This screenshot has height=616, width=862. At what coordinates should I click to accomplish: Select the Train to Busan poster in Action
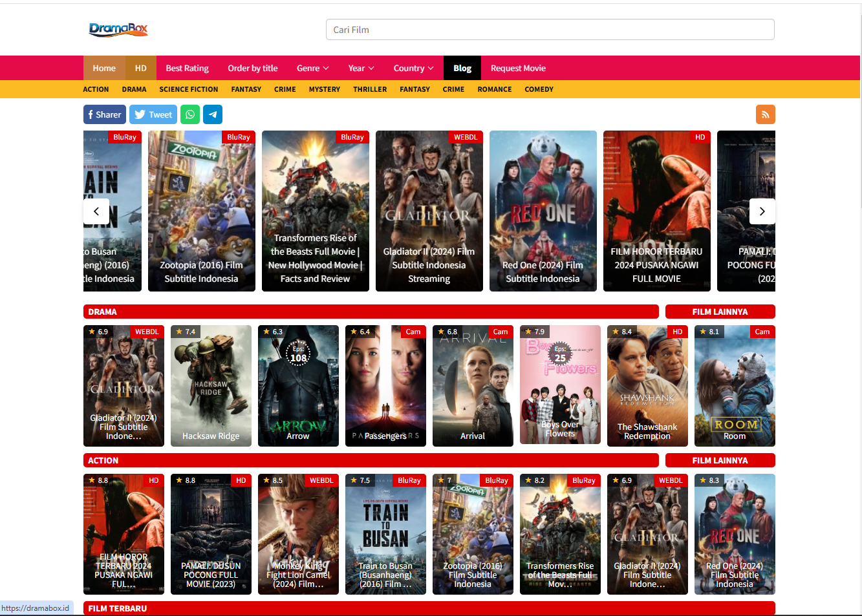tap(385, 534)
